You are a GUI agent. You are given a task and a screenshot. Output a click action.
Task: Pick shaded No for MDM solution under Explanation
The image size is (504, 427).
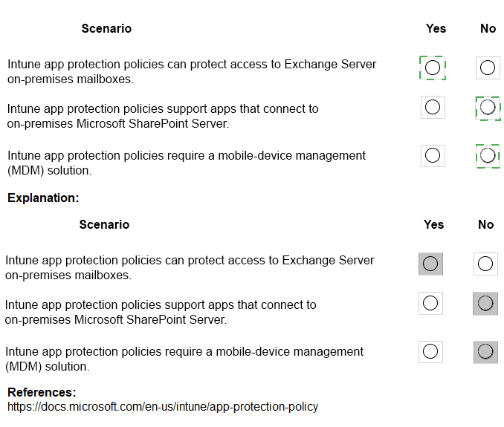pos(485,351)
